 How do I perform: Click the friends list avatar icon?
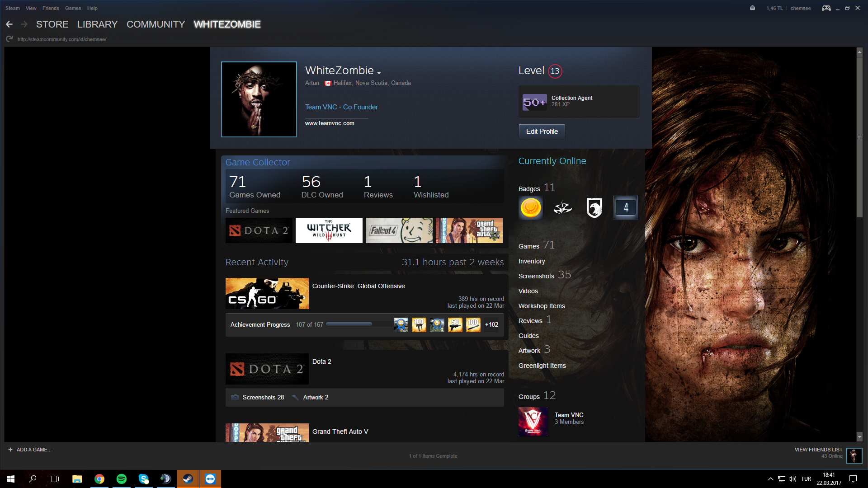coord(854,455)
